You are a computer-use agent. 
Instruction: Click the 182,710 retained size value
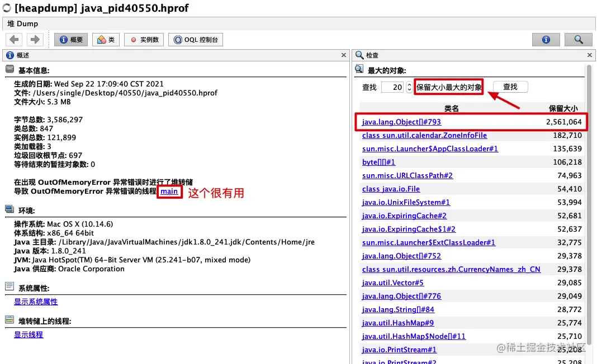(567, 136)
